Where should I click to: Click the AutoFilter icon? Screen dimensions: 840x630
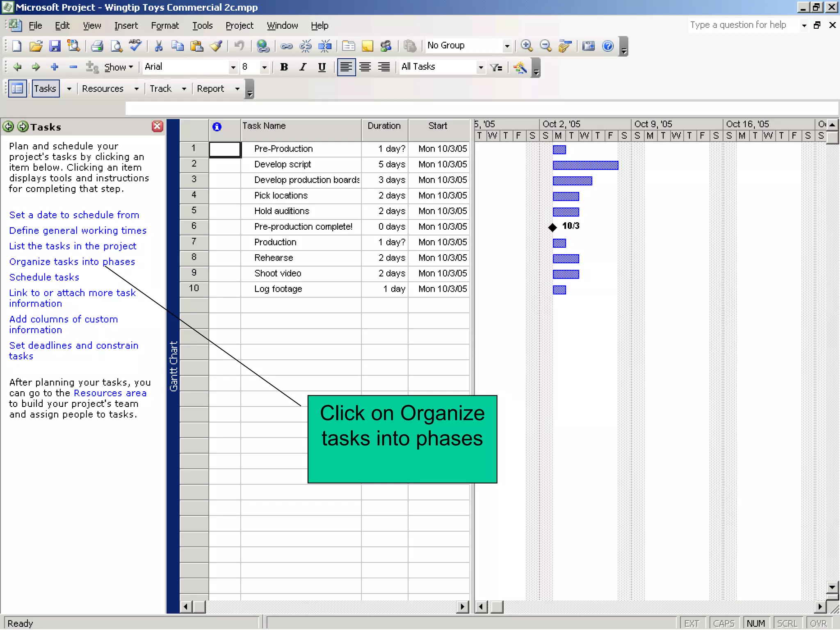point(497,67)
